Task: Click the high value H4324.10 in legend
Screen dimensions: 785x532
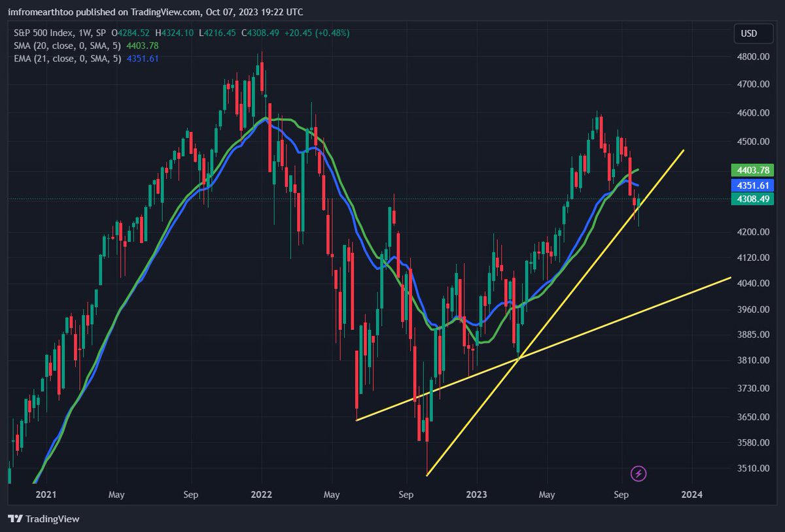Action: [x=175, y=33]
